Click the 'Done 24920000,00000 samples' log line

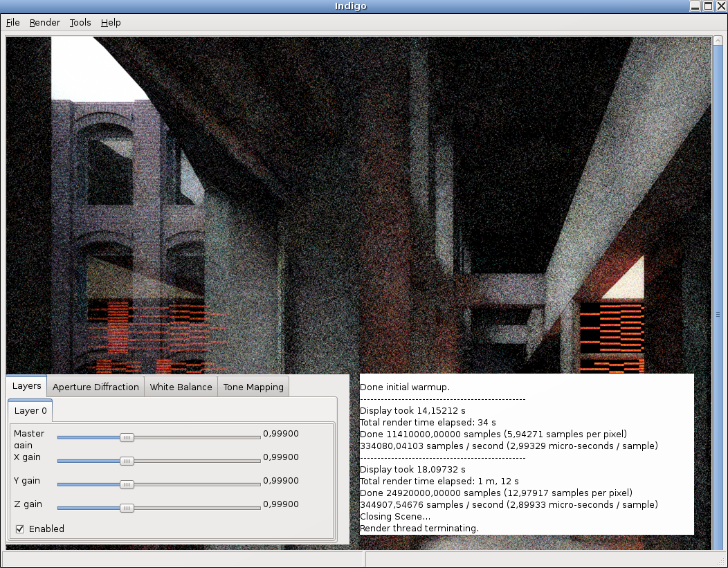pyautogui.click(x=496, y=493)
